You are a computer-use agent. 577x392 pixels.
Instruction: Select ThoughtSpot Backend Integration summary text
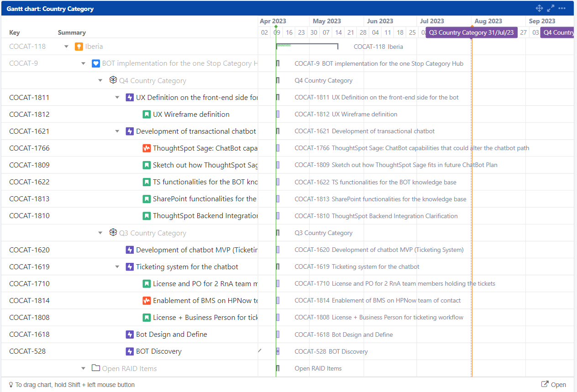click(x=205, y=215)
